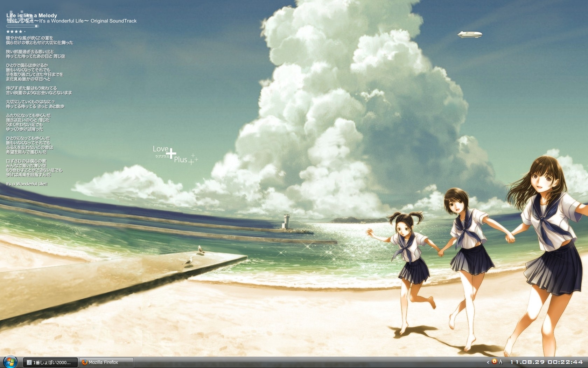Open the orange tray icon
Screen dimensions: 588x368
pos(494,362)
